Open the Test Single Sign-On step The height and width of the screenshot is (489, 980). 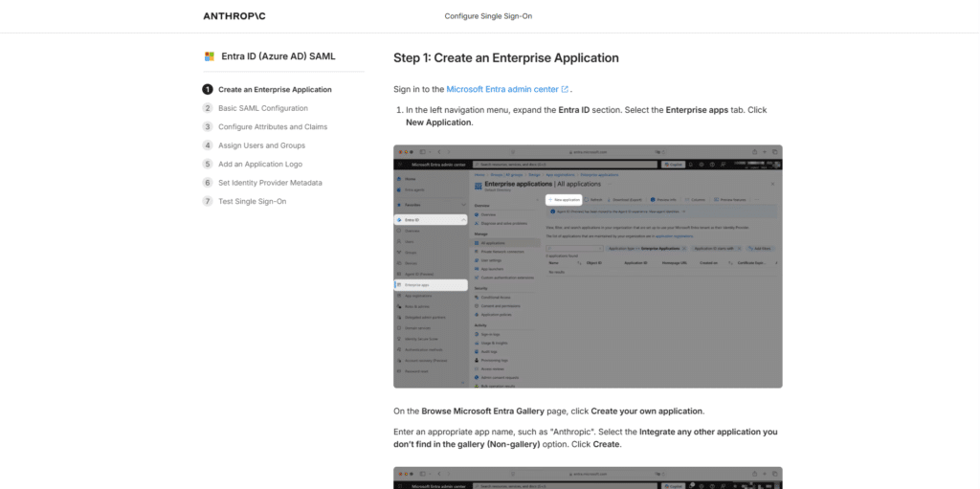click(x=244, y=201)
